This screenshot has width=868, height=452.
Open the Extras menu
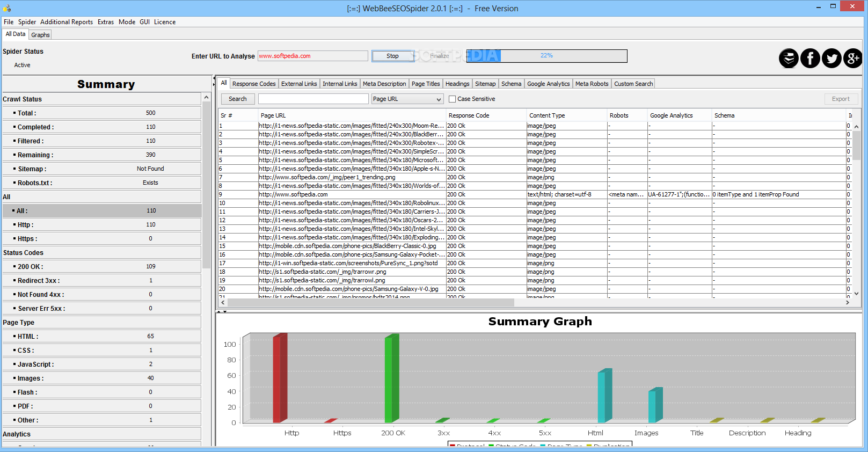pyautogui.click(x=106, y=22)
